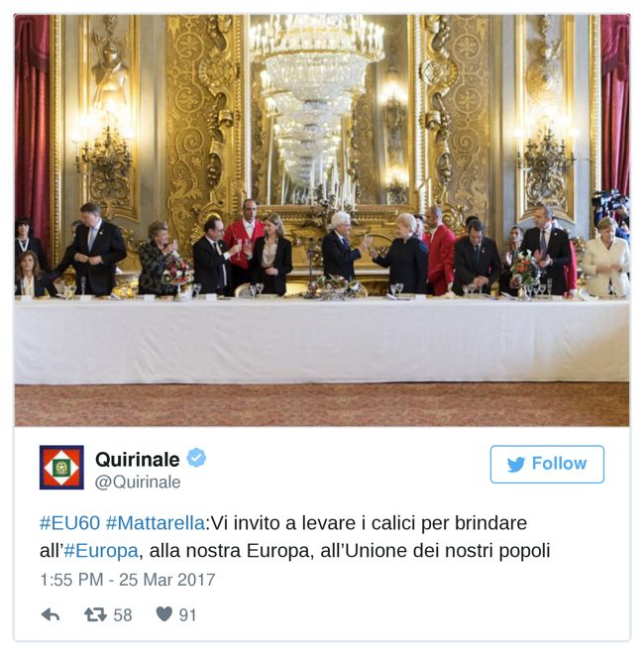This screenshot has height=655, width=644.
Task: Open the banquet photo attachment
Action: tap(322, 220)
